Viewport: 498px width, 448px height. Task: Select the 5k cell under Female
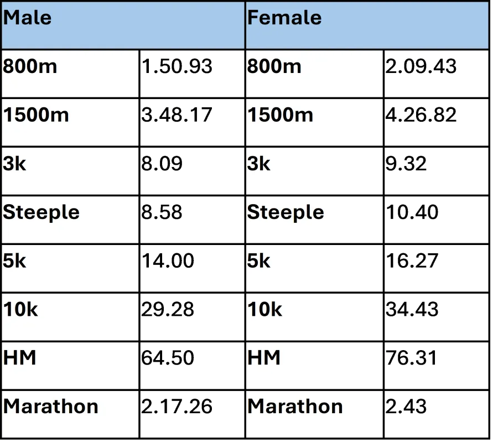[314, 268]
